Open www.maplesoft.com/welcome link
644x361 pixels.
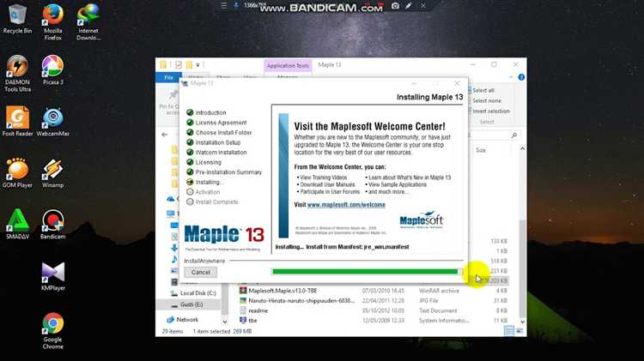346,205
